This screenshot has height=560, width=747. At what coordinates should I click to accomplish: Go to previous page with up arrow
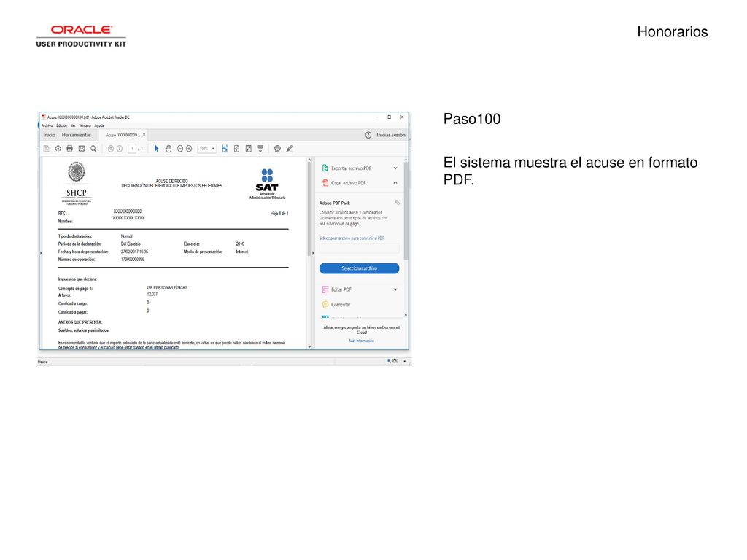click(111, 149)
